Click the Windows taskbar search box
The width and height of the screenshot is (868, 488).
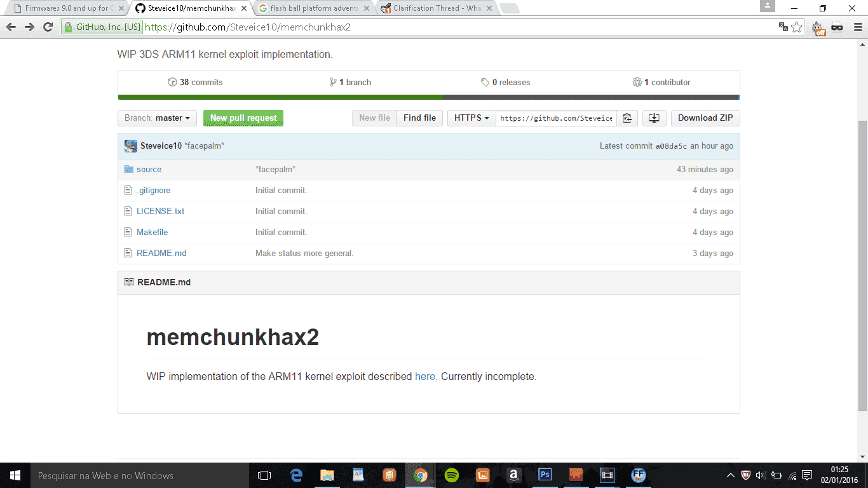140,475
